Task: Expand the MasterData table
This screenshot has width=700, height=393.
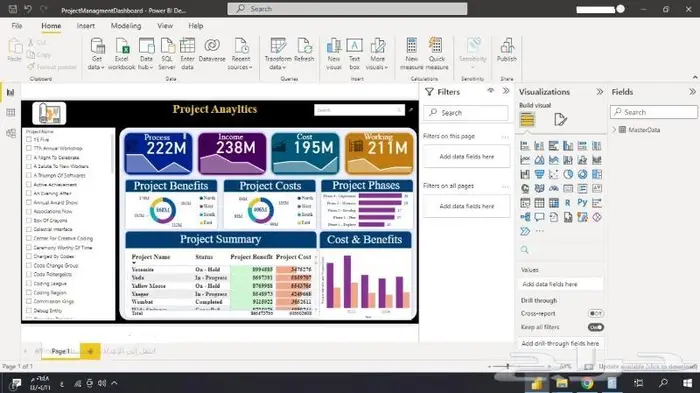Action: (x=614, y=130)
